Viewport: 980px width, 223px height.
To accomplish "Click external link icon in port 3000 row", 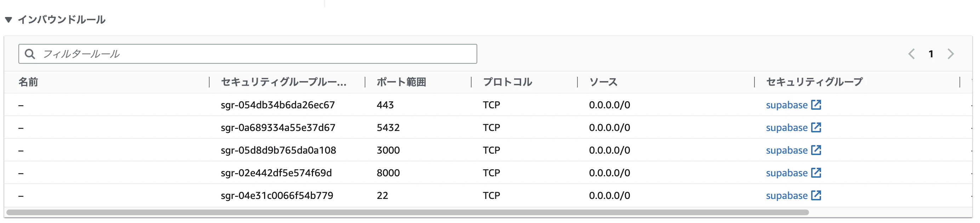I will pos(816,150).
